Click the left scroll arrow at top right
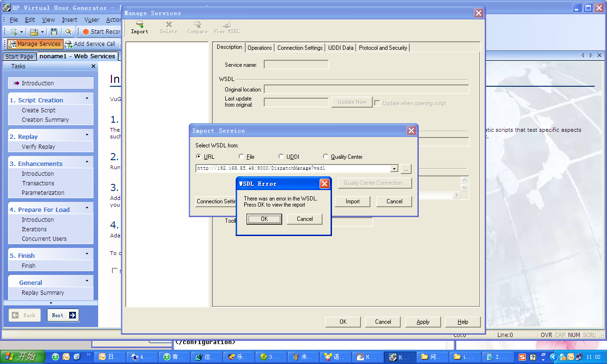The image size is (607, 364). (x=583, y=55)
